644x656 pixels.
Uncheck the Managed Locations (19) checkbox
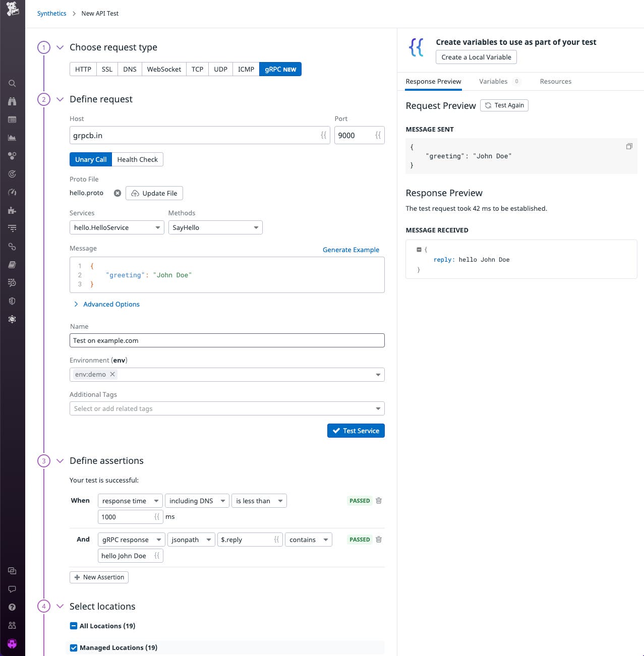pyautogui.click(x=74, y=647)
